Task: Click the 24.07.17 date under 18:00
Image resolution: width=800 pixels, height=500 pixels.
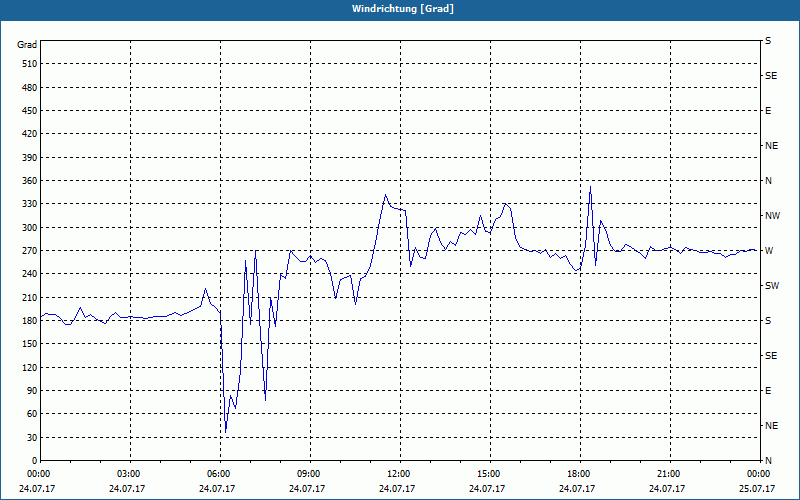Action: click(x=577, y=488)
